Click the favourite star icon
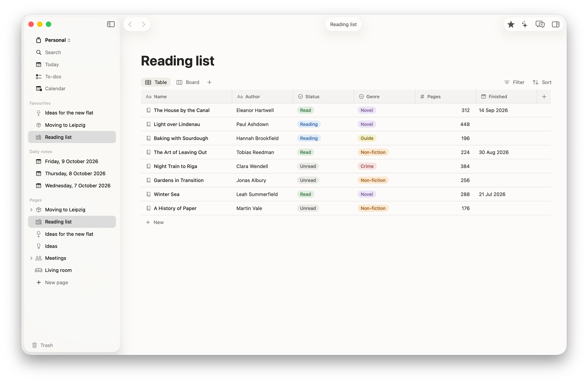This screenshot has width=588, height=383. tap(511, 24)
